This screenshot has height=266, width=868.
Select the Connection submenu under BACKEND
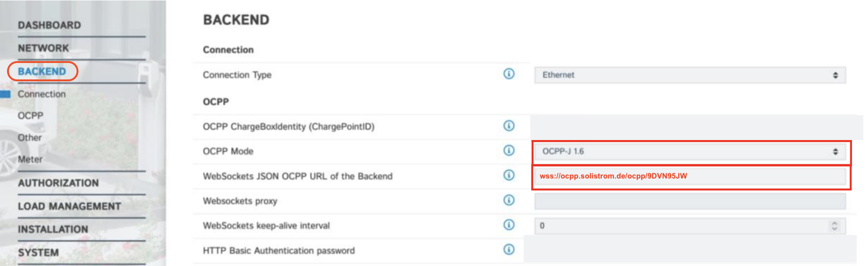pos(42,94)
